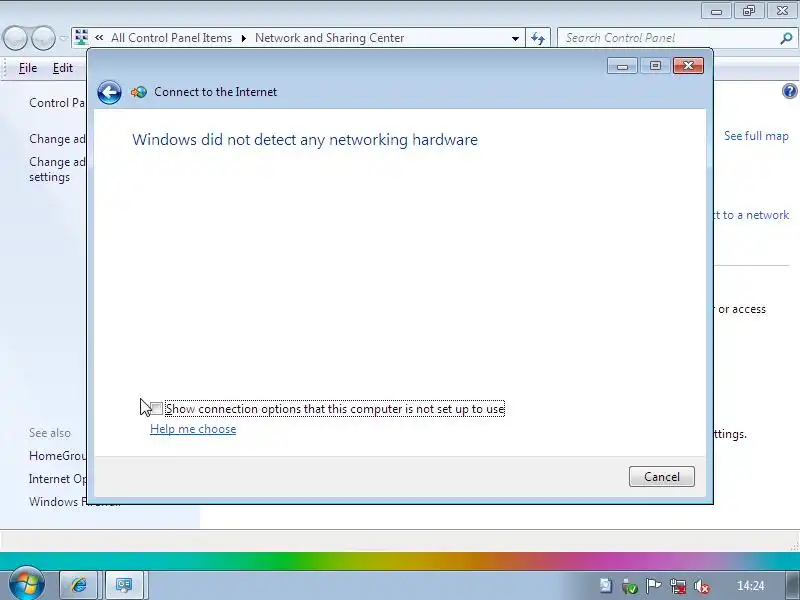Click the taskbar clock showing 14:24

click(751, 586)
